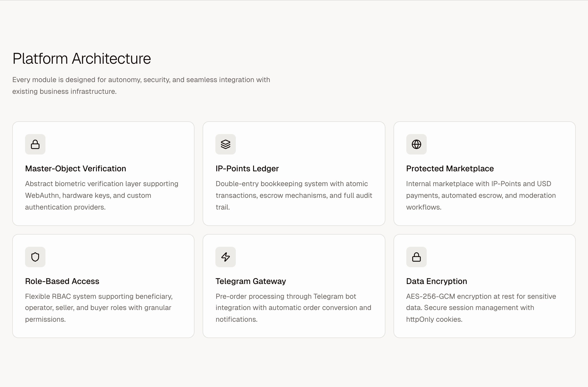Click the internal marketplace description text
Screen dimensions: 588x387
pyautogui.click(x=481, y=196)
